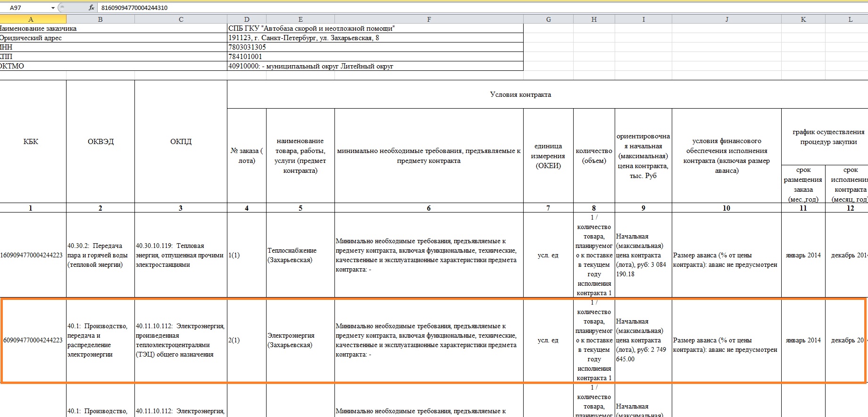The width and height of the screenshot is (868, 417).
Task: Select the cell "40910000: - муниципальный округ Литейный округ"
Action: pyautogui.click(x=376, y=66)
